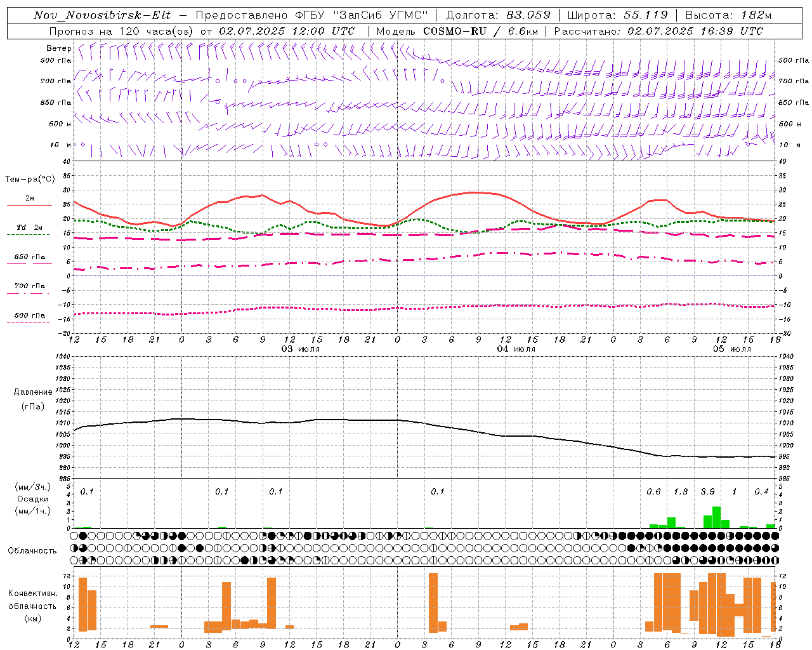Click the precipitation total value 1.3
This screenshot has width=812, height=650.
coord(681,492)
